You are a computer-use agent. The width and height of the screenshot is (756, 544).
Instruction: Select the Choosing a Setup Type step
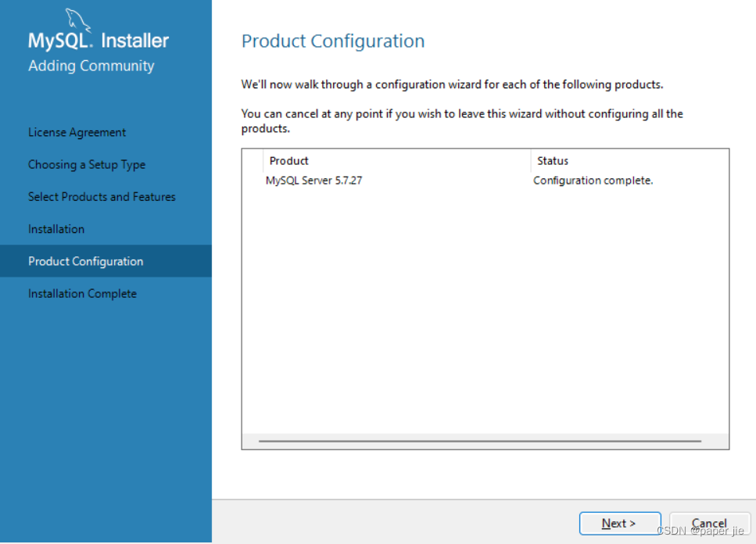click(87, 165)
